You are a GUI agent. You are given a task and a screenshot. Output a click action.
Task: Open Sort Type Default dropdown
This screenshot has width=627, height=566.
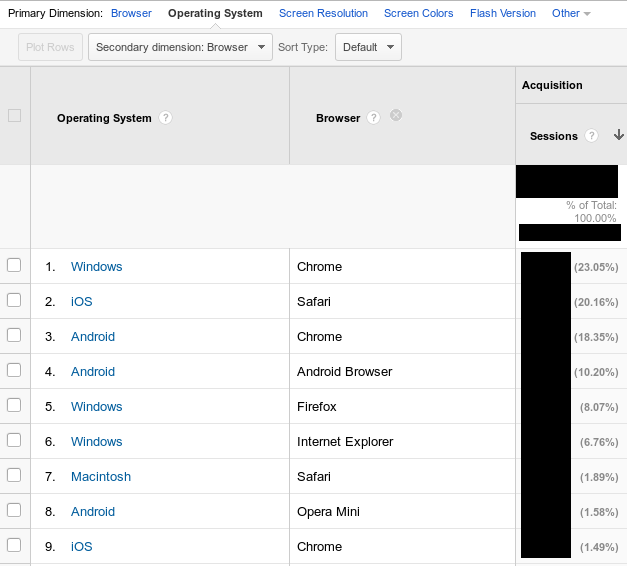pos(368,47)
